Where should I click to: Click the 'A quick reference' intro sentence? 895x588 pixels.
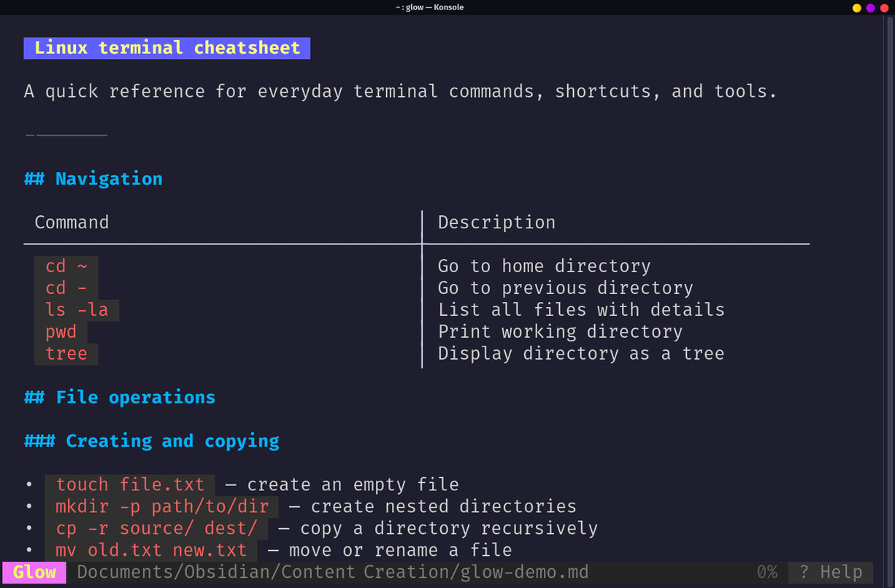[x=401, y=92]
